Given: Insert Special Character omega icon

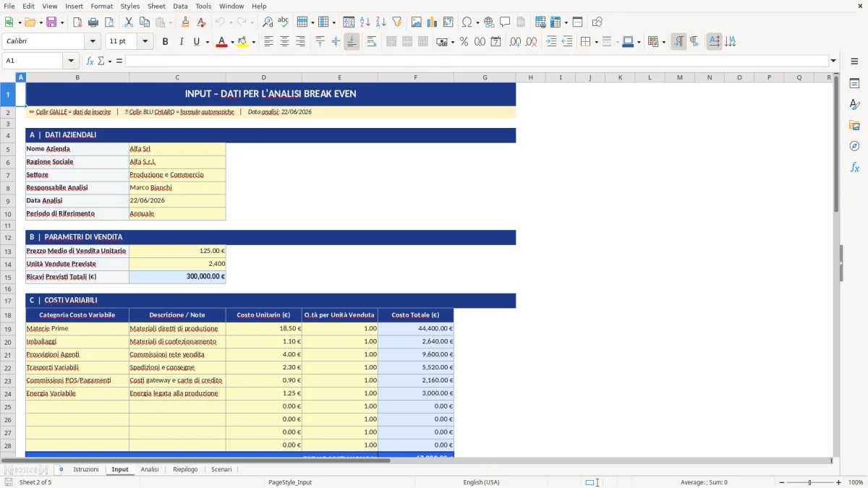Looking at the screenshot, I should point(467,22).
